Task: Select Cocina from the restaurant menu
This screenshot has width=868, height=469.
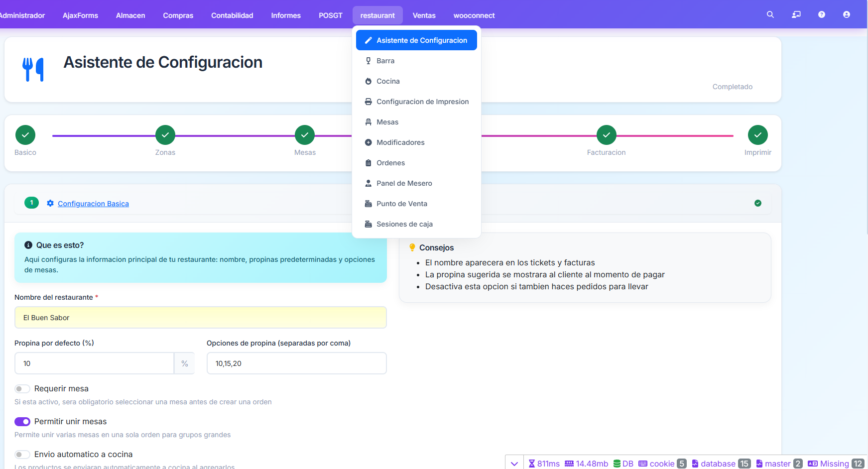Action: pyautogui.click(x=388, y=81)
